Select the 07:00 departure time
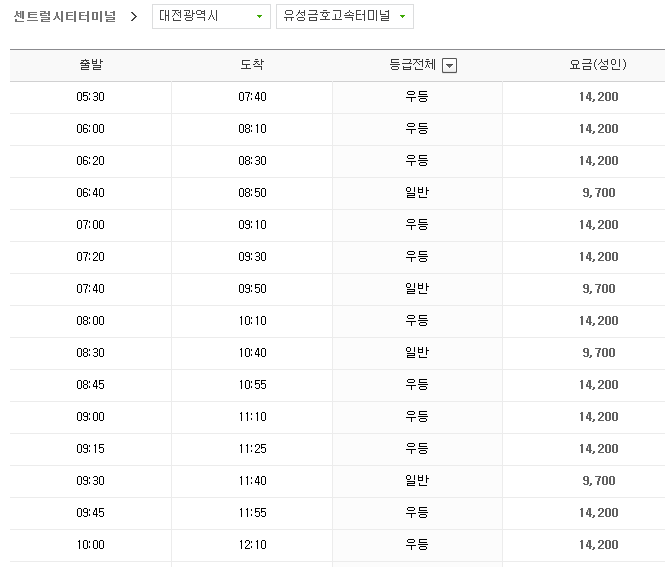This screenshot has height=567, width=665. pyautogui.click(x=90, y=225)
